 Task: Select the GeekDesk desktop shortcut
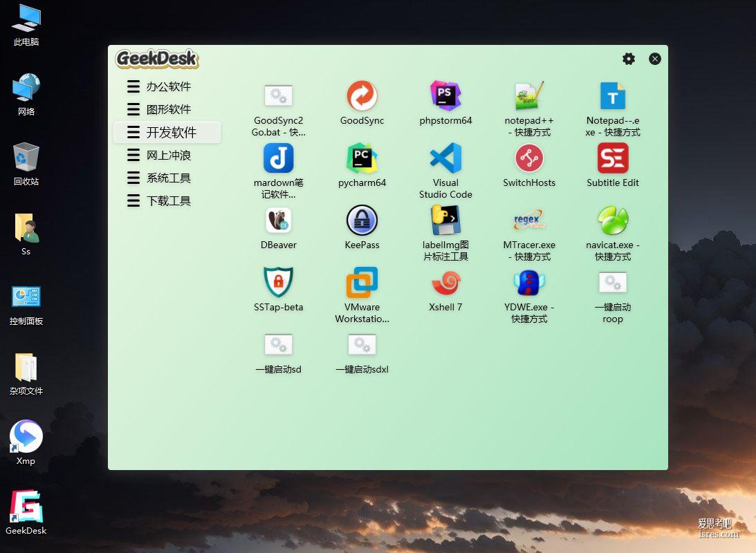click(x=26, y=512)
